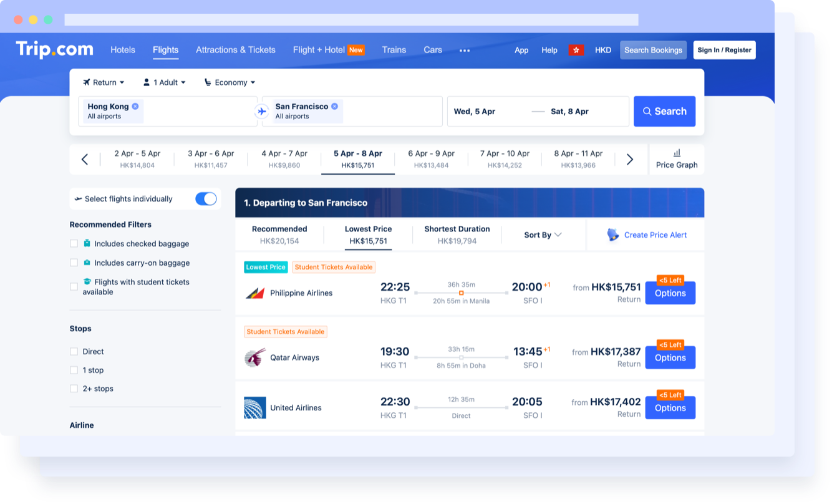Viewport: 832px width, 504px height.
Task: Open the Hotels section
Action: pos(123,50)
